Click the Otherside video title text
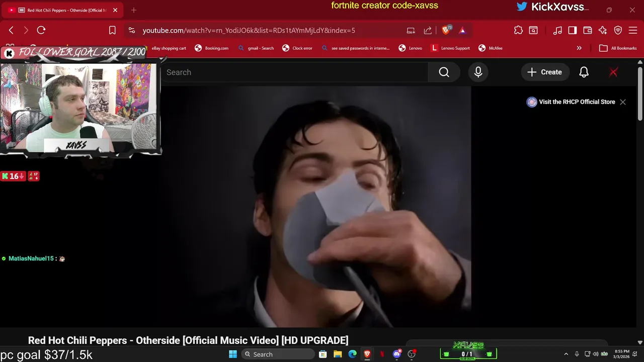The width and height of the screenshot is (644, 362). pyautogui.click(x=188, y=340)
